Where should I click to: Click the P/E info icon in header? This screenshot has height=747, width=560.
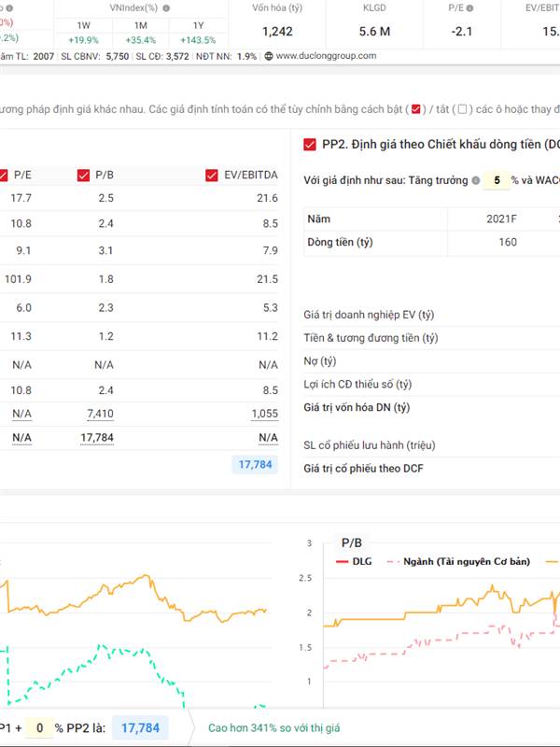[469, 7]
